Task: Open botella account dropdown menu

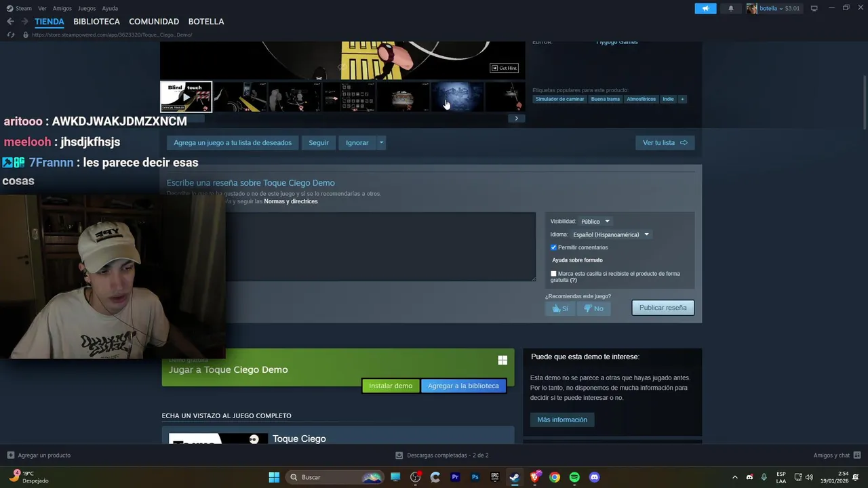Action: tap(780, 8)
